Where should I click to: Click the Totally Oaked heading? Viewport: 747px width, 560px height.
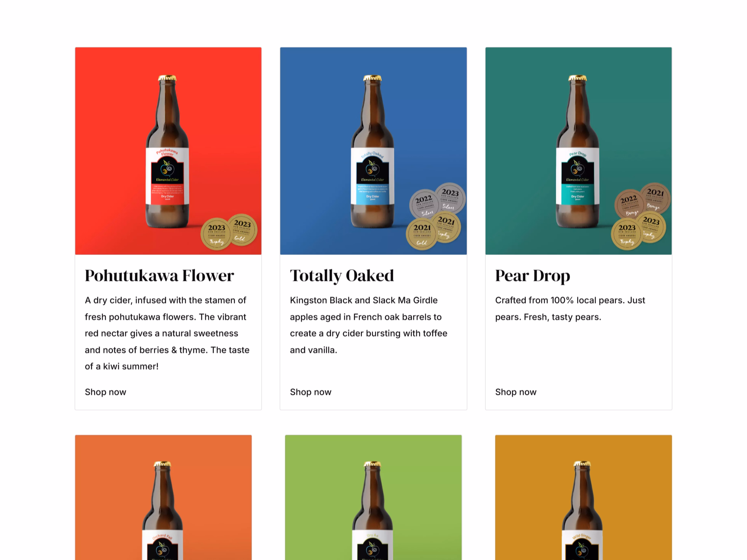click(342, 276)
